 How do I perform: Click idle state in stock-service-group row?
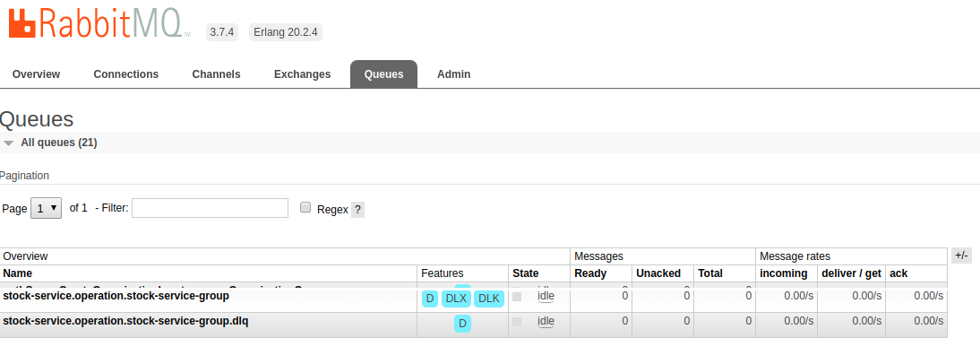coord(546,296)
